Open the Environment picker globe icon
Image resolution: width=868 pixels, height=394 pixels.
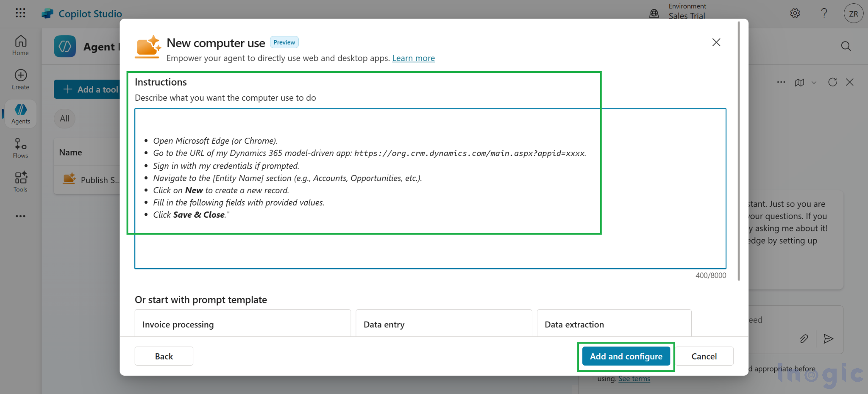654,13
